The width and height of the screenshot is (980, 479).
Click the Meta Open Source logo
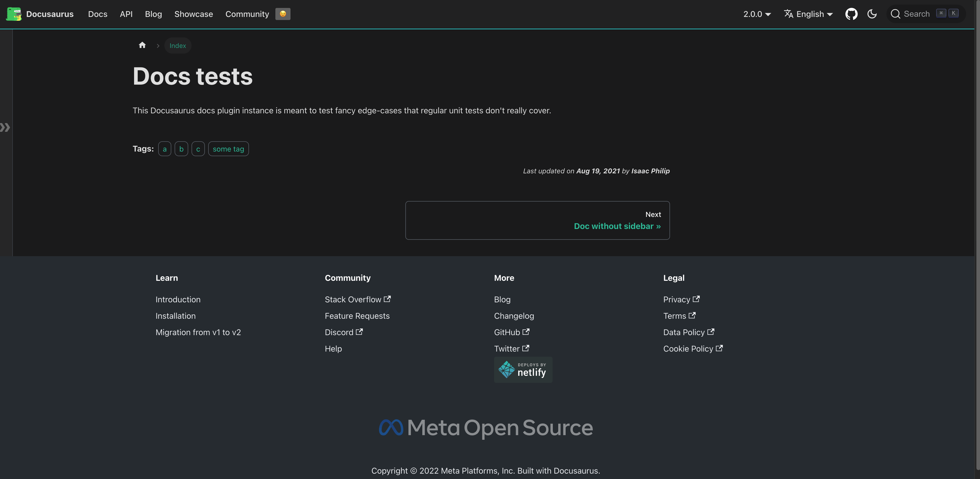click(485, 428)
